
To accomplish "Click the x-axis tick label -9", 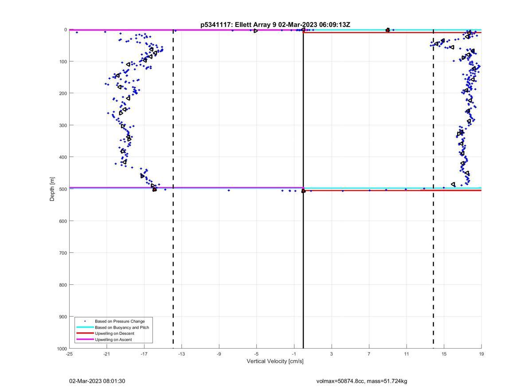I will (219, 354).
